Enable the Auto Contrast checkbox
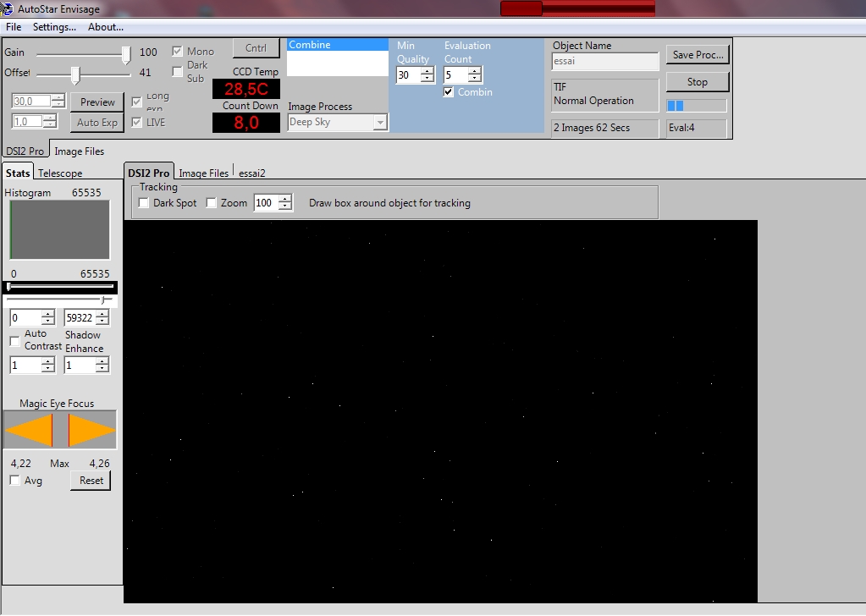The width and height of the screenshot is (866, 616). 15,341
